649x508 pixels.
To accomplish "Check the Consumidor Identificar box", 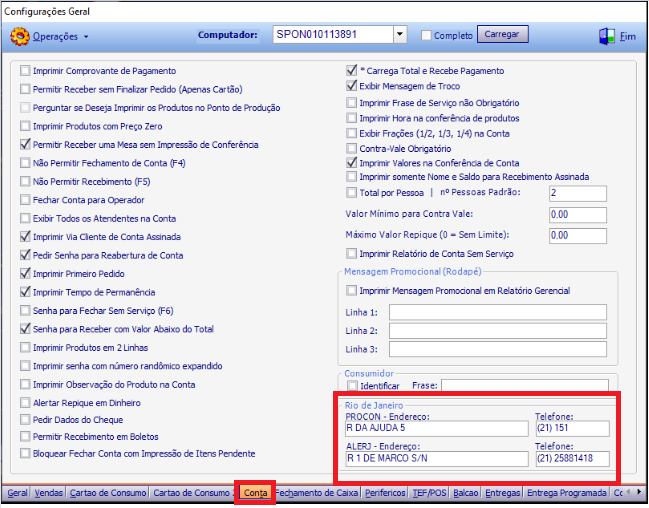I will tap(352, 386).
